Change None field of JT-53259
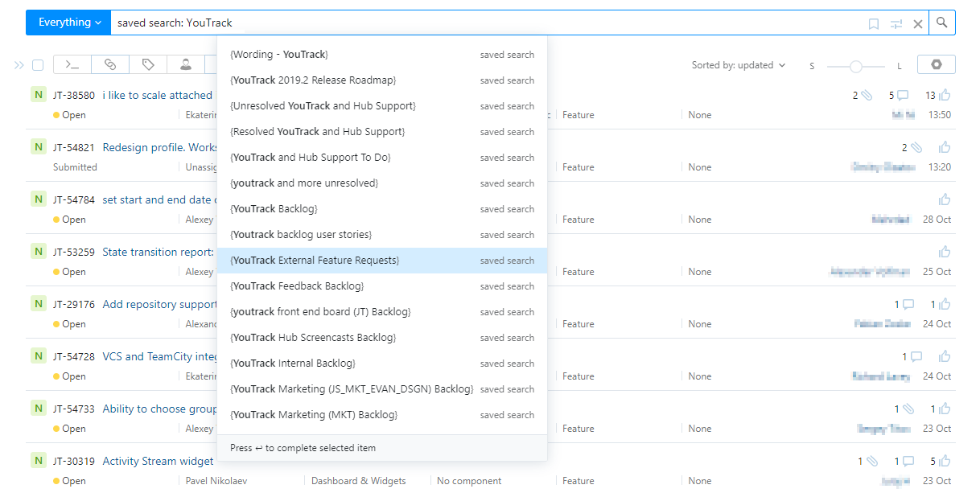 point(700,272)
